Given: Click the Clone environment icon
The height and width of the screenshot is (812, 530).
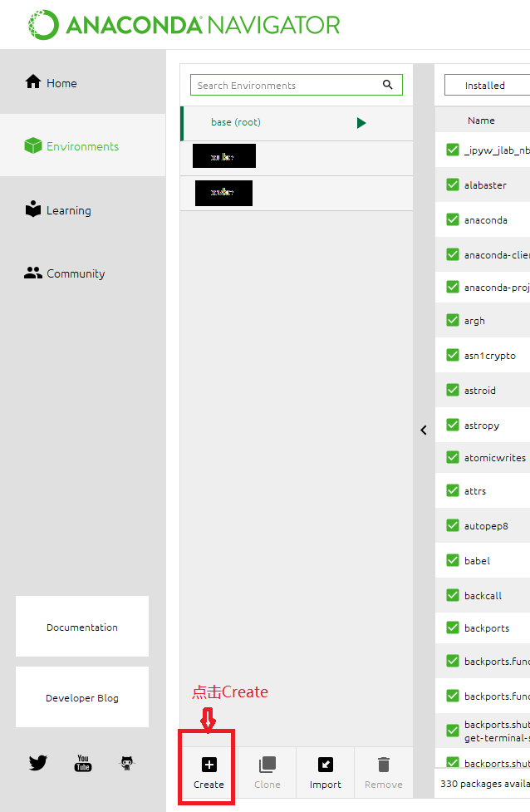Looking at the screenshot, I should [267, 765].
